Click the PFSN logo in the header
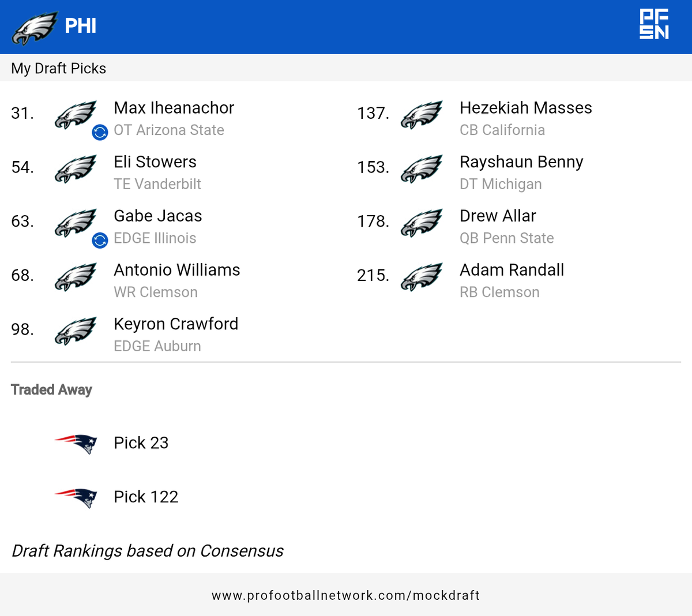 (x=654, y=25)
